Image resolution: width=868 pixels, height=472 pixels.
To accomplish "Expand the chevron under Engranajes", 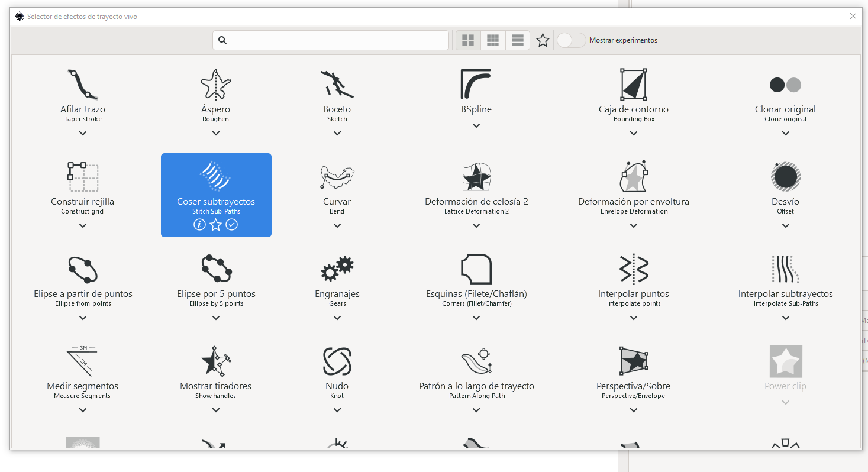I will tap(337, 318).
